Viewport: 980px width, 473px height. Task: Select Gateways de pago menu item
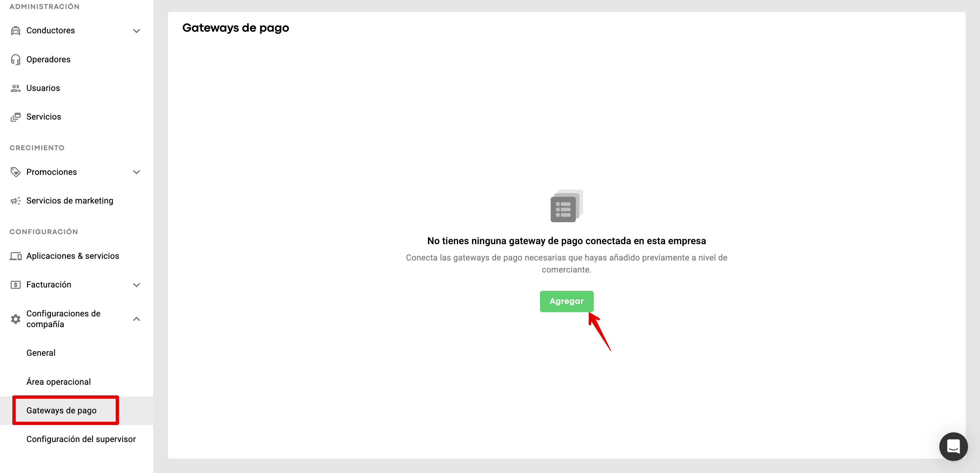62,410
